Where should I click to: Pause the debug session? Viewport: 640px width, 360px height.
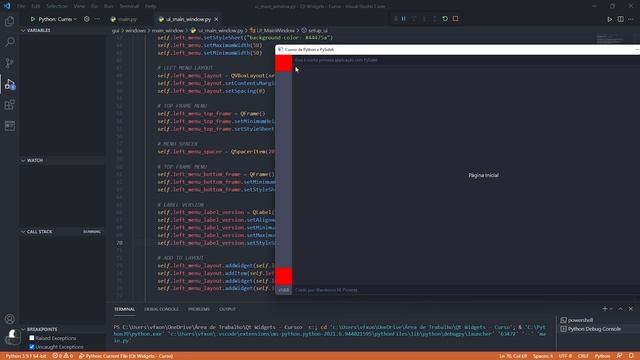404,19
